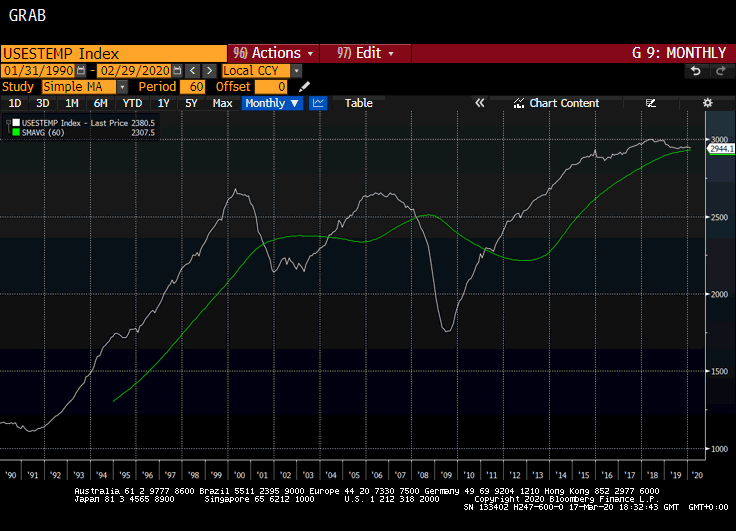This screenshot has width=736, height=531.
Task: Expand the Local CCY currency dropdown
Action: (296, 71)
